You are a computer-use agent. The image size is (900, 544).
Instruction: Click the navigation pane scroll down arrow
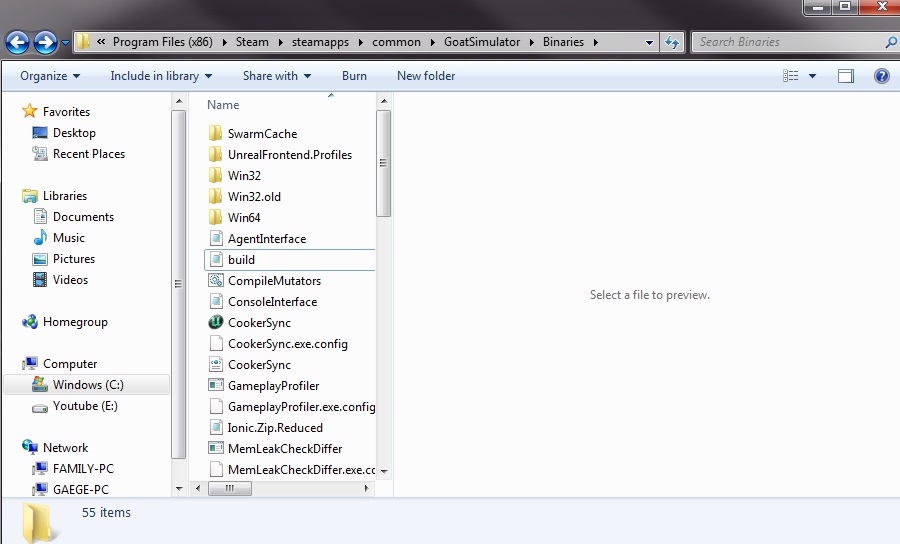pyautogui.click(x=179, y=489)
